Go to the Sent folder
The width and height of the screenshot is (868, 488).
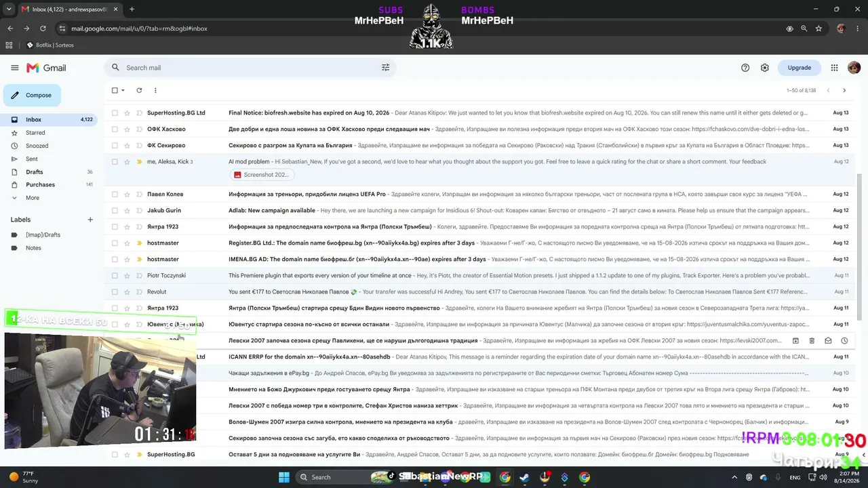(49, 159)
